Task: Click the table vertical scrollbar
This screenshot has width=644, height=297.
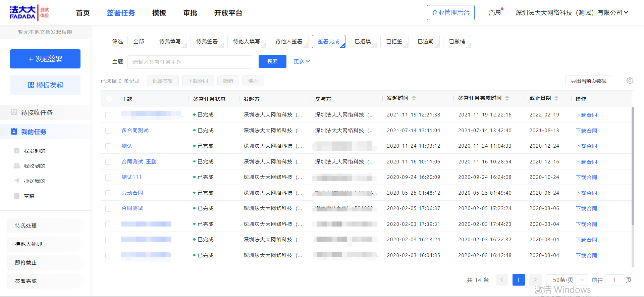Action: [x=633, y=166]
